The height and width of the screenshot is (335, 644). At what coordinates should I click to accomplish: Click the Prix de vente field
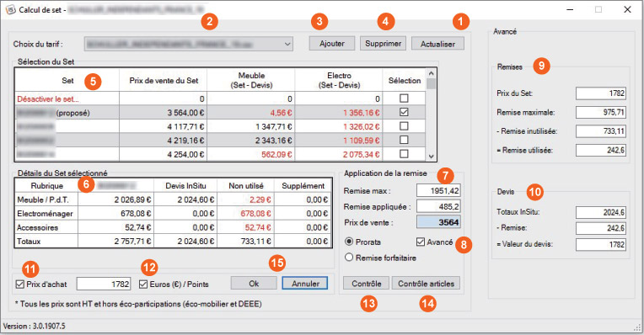click(x=438, y=222)
